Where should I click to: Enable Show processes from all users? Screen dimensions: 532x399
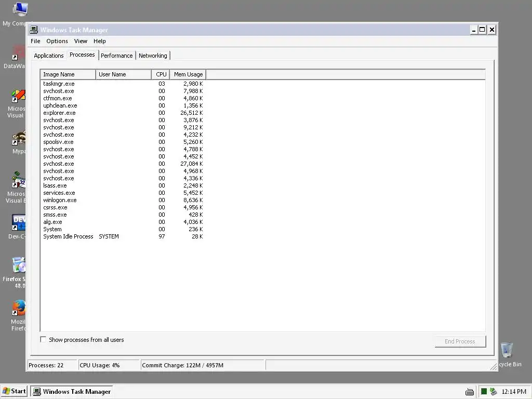point(43,339)
